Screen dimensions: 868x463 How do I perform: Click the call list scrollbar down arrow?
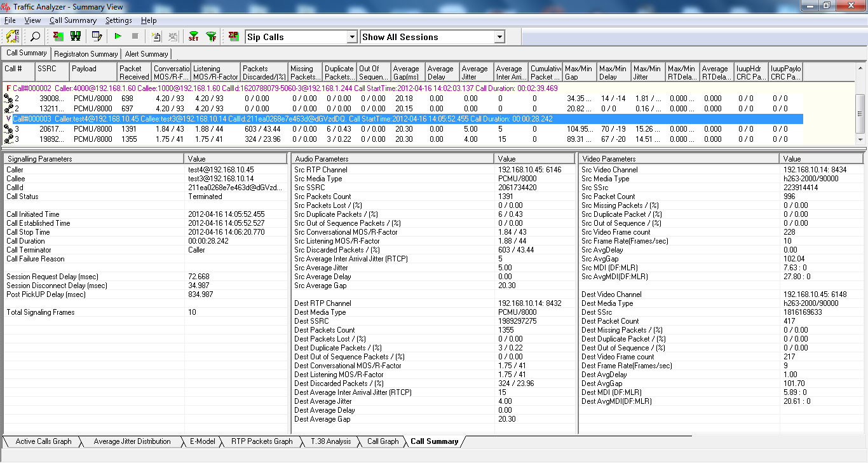(860, 139)
